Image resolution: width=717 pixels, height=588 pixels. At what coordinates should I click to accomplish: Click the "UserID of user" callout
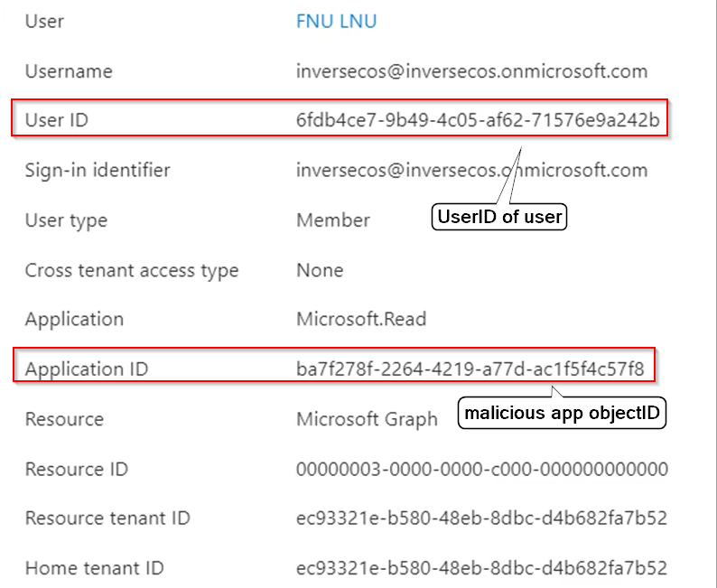click(499, 217)
